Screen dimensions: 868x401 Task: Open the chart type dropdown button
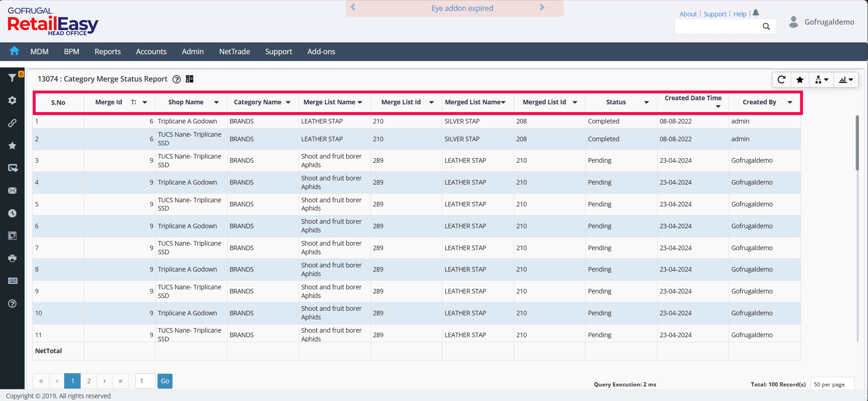tap(846, 80)
